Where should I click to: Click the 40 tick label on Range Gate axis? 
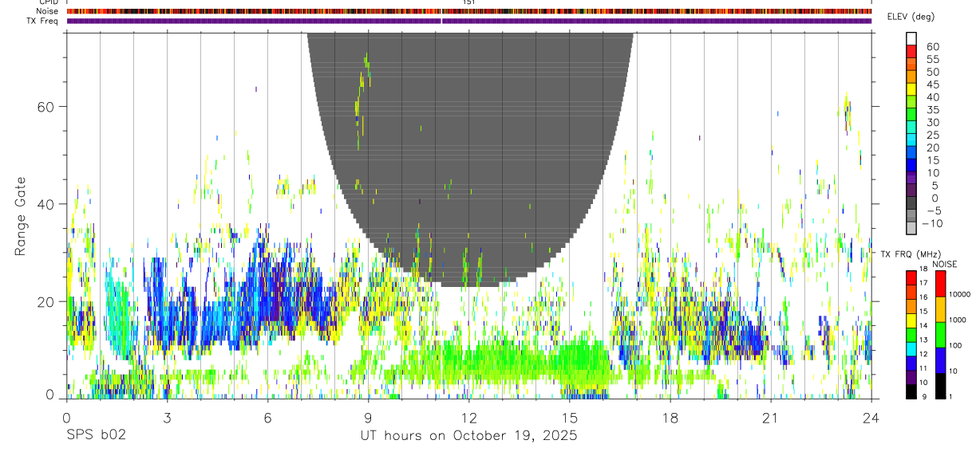(x=46, y=204)
